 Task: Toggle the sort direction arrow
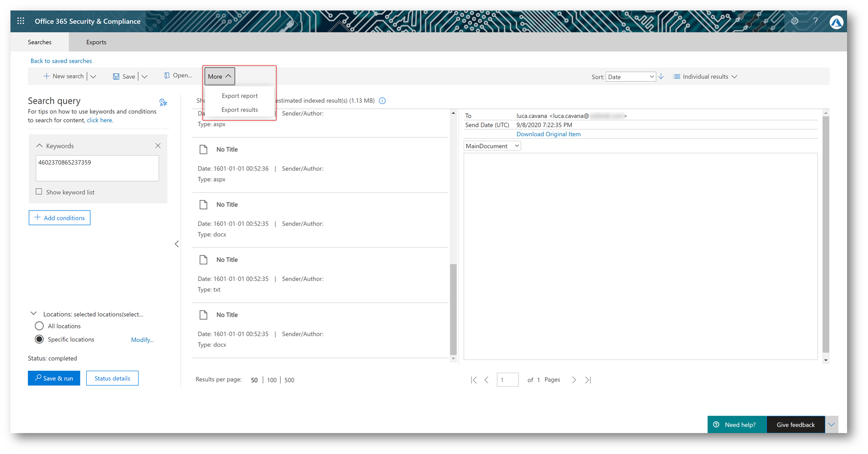click(x=661, y=76)
